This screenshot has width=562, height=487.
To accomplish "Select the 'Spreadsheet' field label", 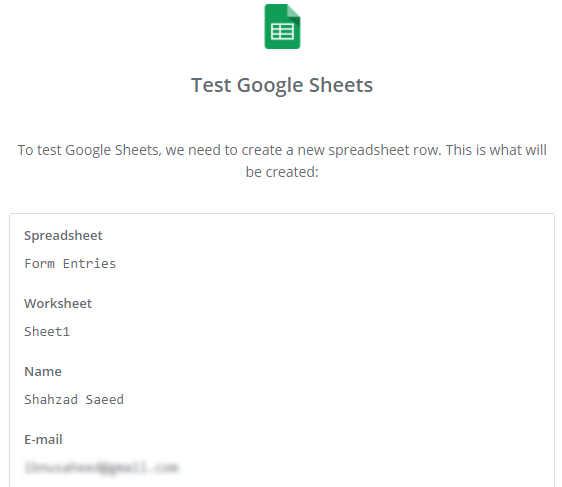I will pos(63,236).
